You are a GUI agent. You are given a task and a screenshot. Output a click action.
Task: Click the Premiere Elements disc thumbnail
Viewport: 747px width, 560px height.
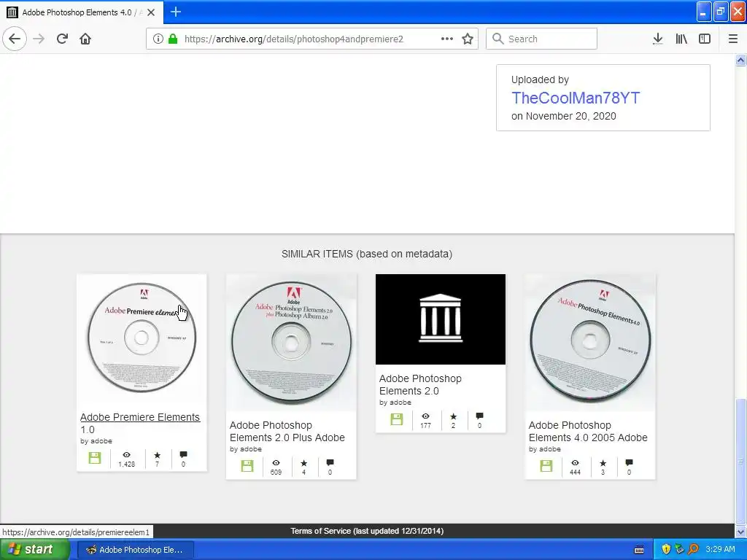[142, 338]
